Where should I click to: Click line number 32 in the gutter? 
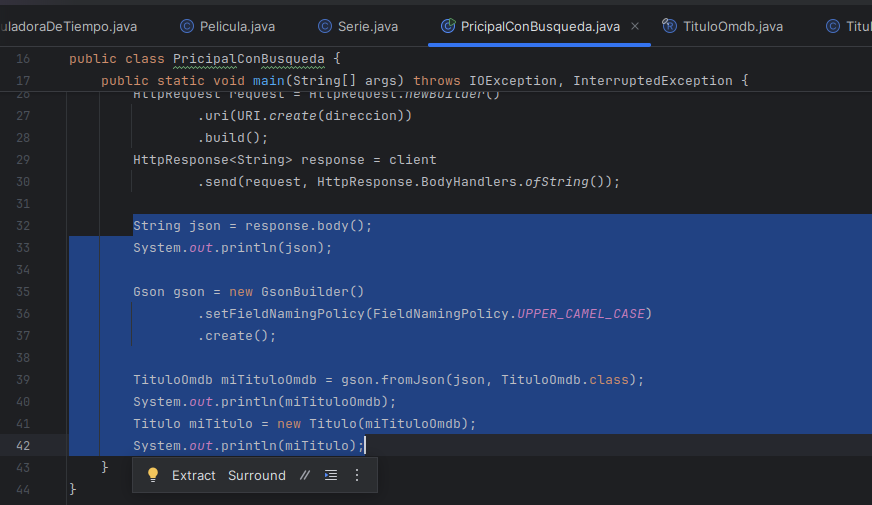click(x=23, y=226)
